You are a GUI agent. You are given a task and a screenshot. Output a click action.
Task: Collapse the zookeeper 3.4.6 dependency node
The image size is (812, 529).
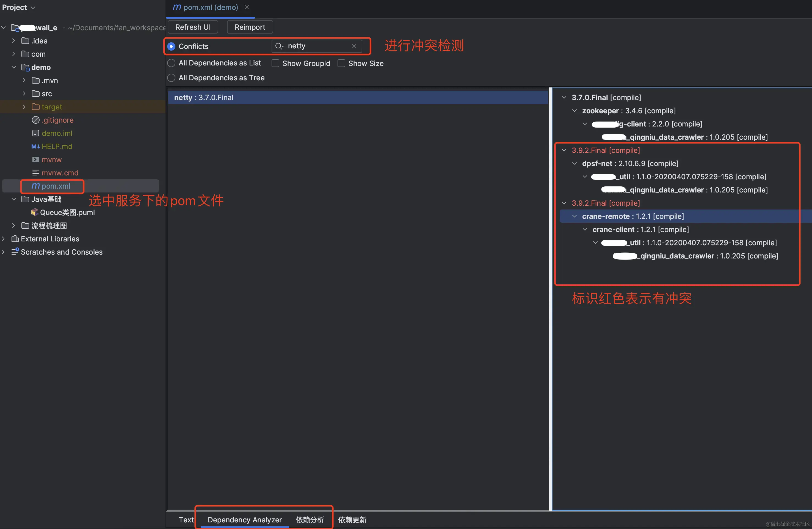click(x=575, y=111)
